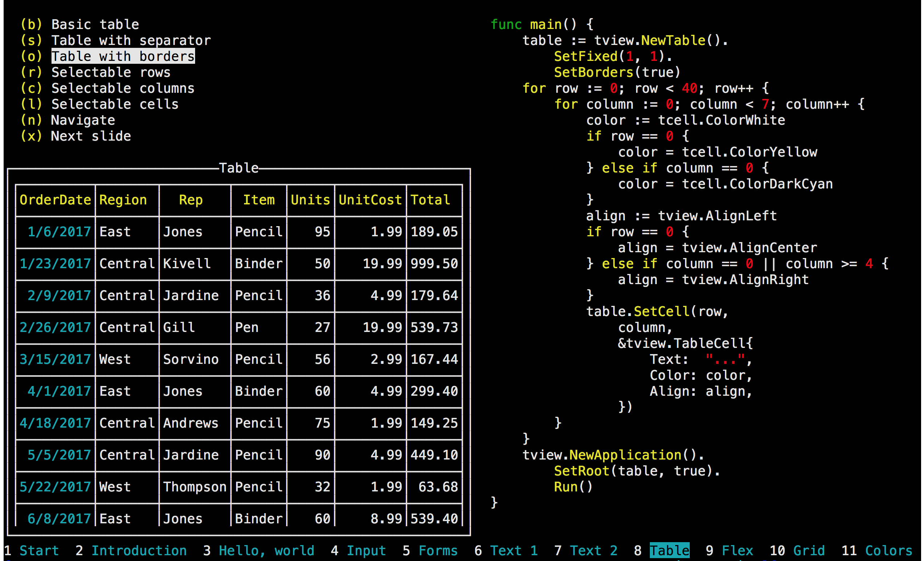Select the "1/6/2017" date cell
Viewport: 924px width, 561px height.
pos(59,232)
